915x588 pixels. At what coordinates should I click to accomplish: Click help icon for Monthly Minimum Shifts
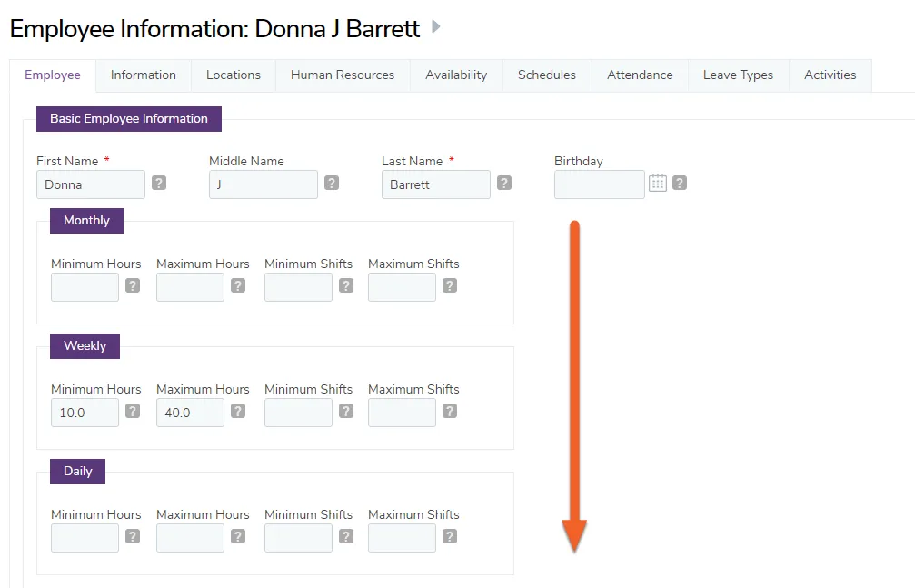346,285
